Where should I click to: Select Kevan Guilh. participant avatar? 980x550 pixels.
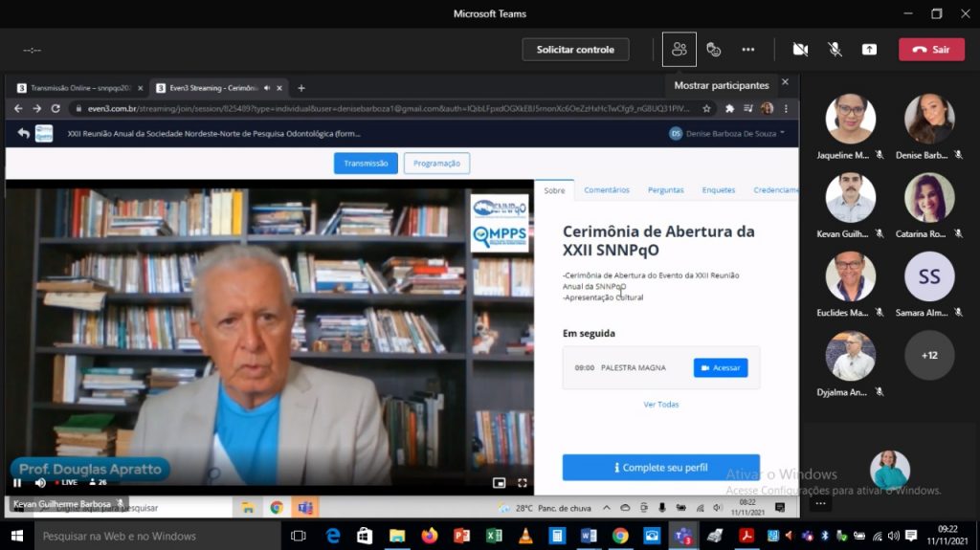tap(850, 197)
